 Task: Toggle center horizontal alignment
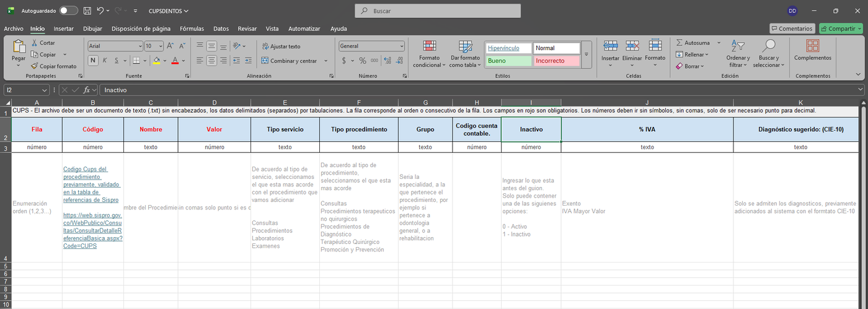pos(212,61)
